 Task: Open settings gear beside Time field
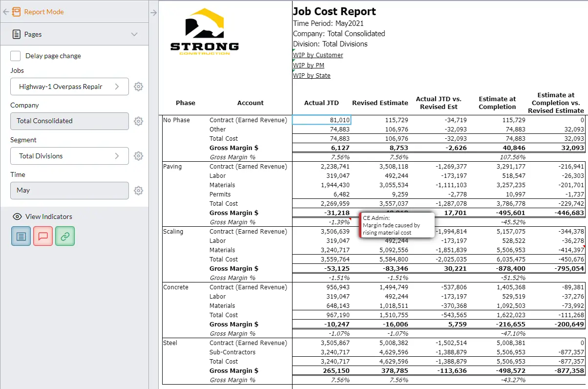coord(139,190)
